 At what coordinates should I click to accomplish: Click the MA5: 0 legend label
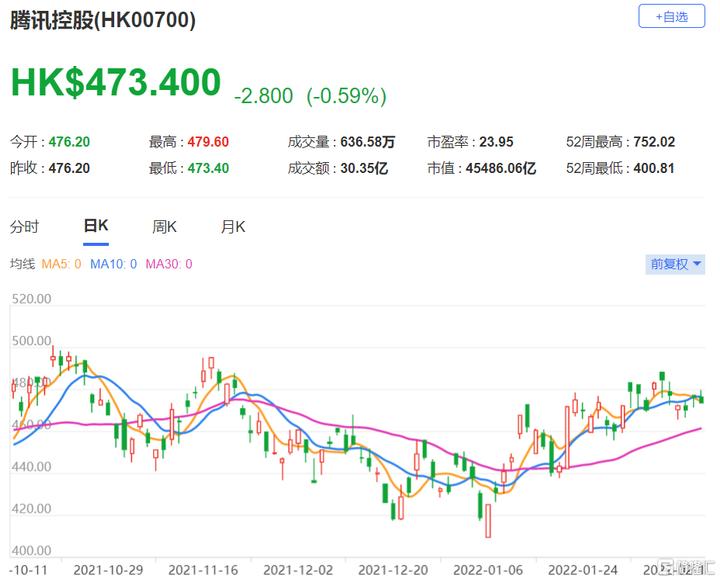[x=61, y=264]
